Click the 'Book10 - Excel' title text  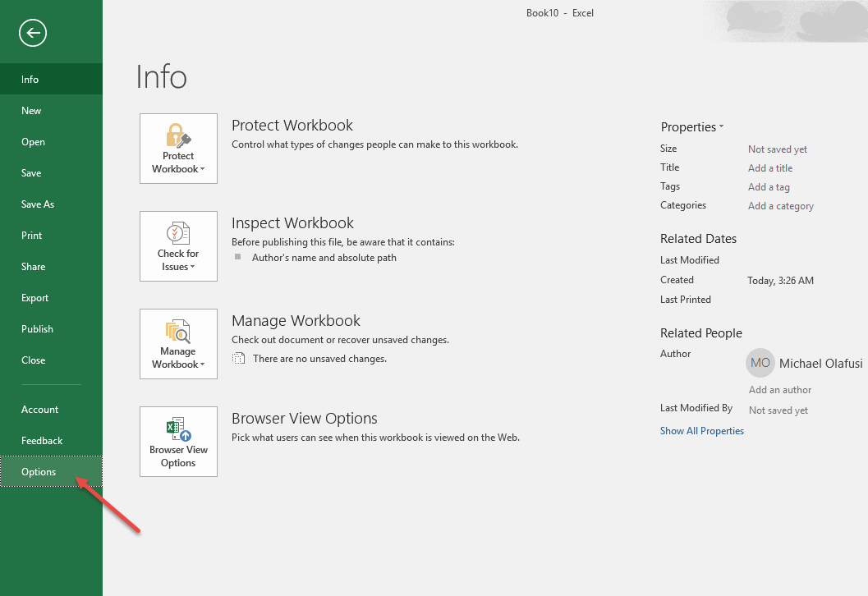[560, 13]
